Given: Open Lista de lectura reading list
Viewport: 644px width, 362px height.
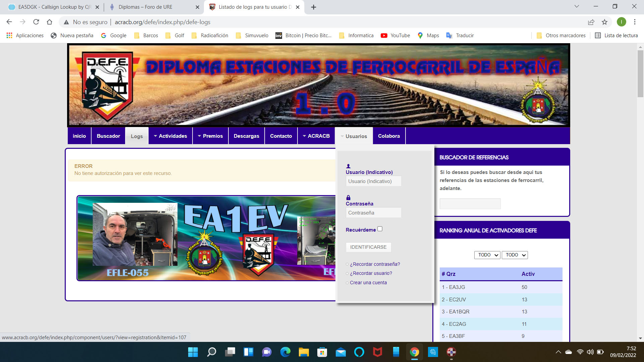Looking at the screenshot, I should [616, 36].
